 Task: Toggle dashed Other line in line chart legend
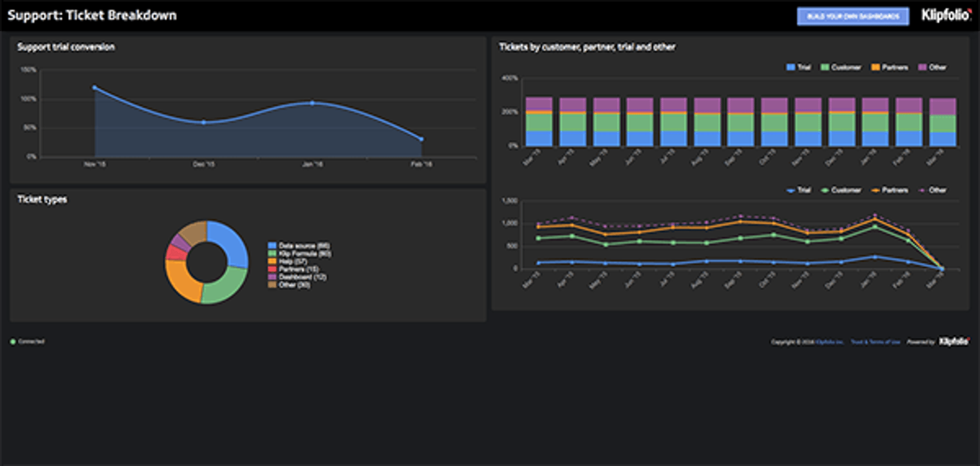(932, 190)
